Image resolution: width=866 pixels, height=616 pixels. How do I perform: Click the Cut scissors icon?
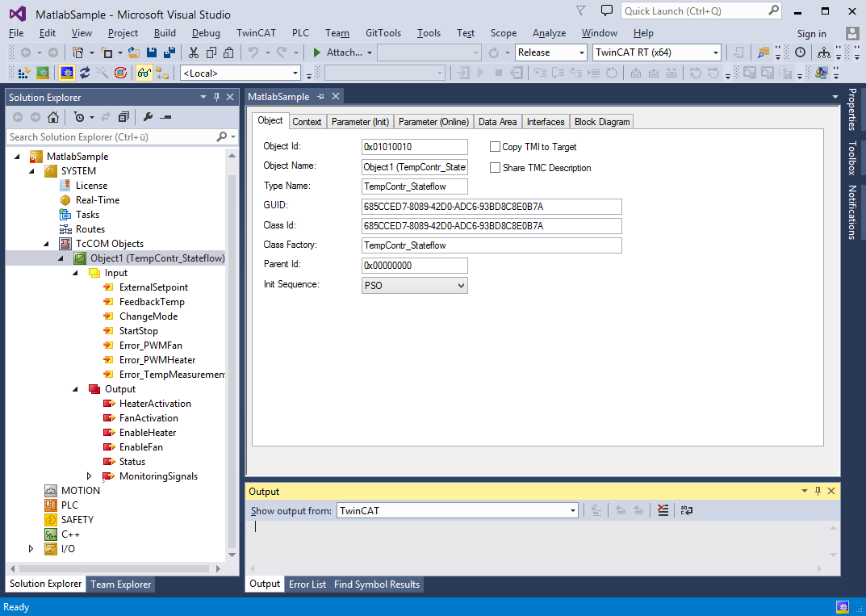[x=194, y=52]
